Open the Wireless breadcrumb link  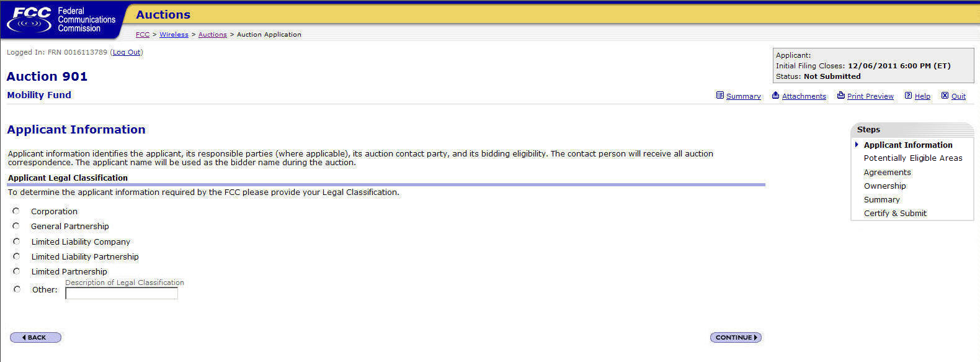174,35
